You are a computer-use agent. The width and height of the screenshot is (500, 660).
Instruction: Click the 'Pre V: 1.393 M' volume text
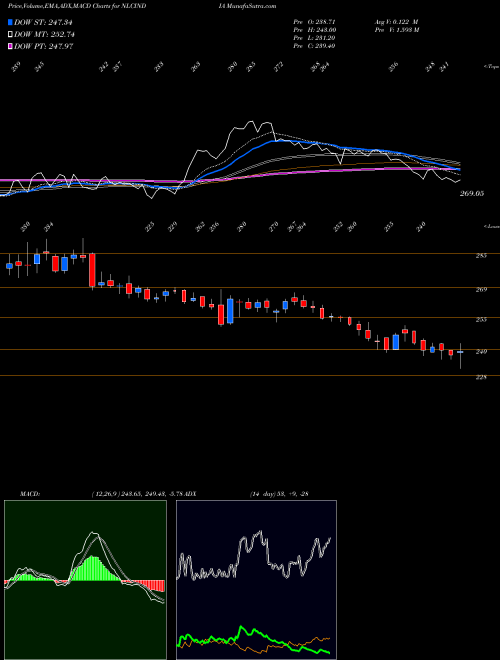coord(396,30)
